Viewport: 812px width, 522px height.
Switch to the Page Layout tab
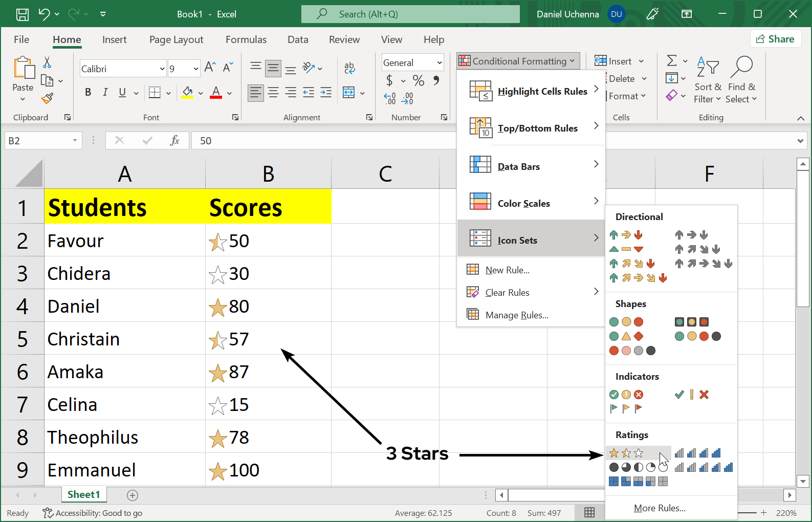[x=176, y=39]
